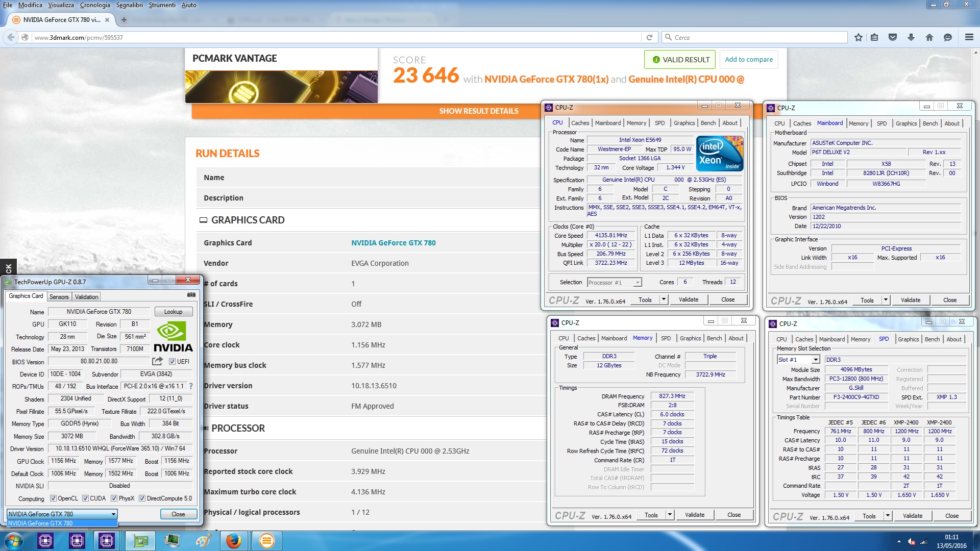Viewport: 980px width, 551px height.
Task: Expand Tools arrow in CPU-Z SPD window
Action: point(888,516)
